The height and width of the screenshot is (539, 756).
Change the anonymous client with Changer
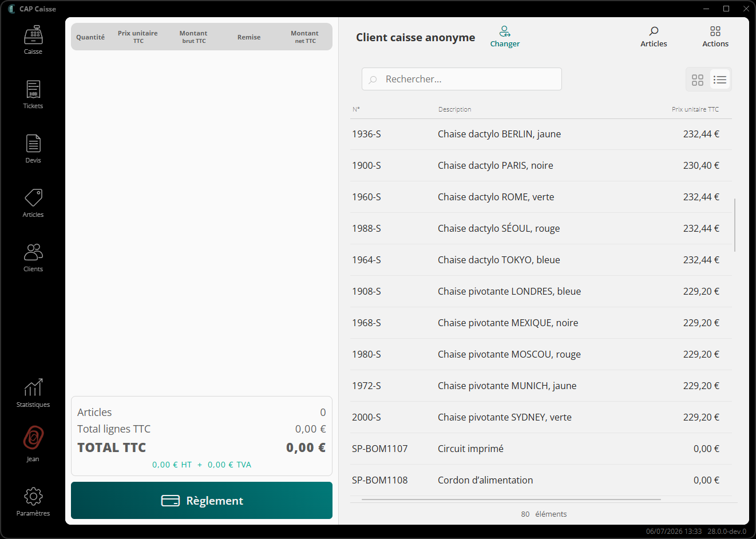pos(505,37)
